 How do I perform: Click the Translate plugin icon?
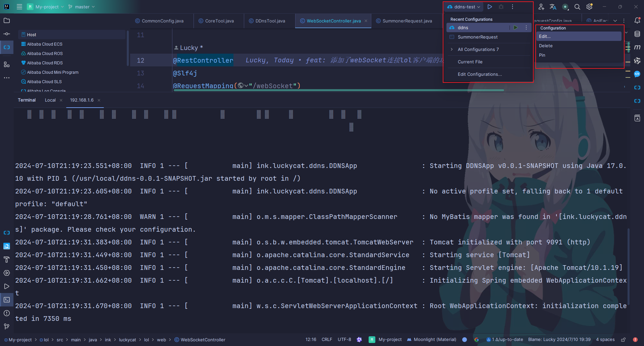(553, 7)
